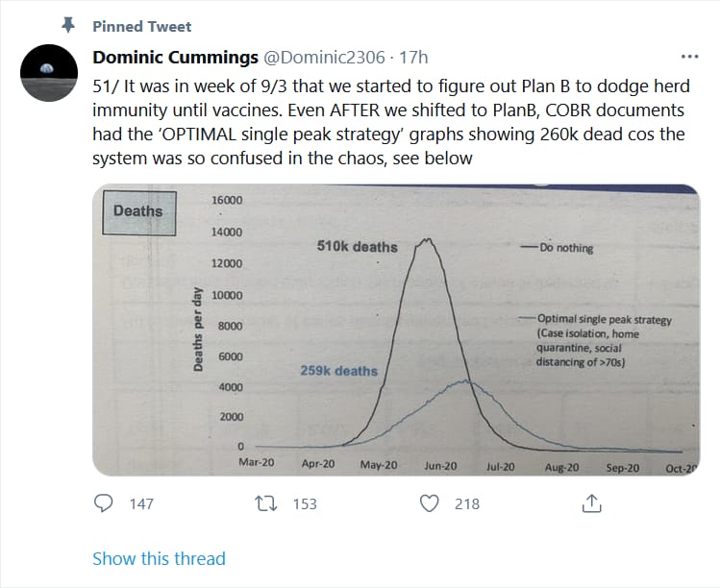The height and width of the screenshot is (588, 720).
Task: Click the 510k deaths label in image
Action: coord(358,247)
